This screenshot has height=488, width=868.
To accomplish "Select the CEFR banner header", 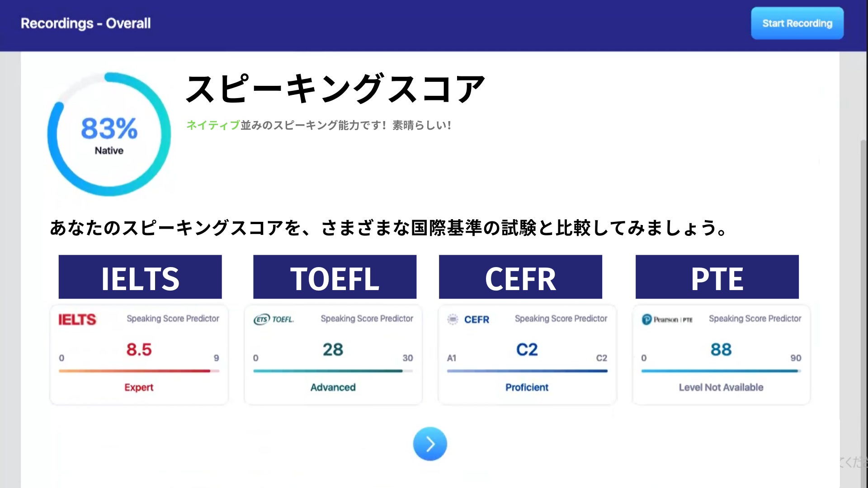I will coord(520,277).
